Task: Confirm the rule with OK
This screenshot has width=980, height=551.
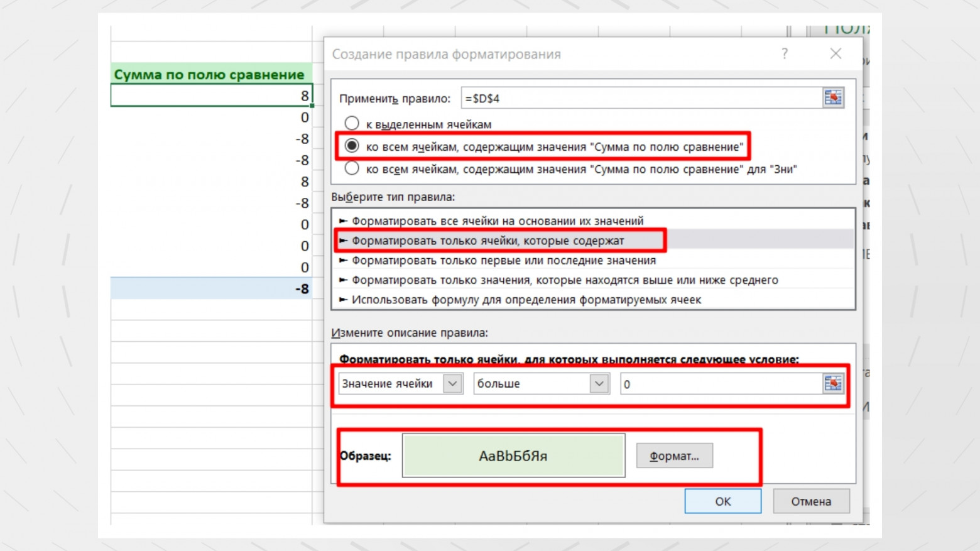Action: (722, 501)
